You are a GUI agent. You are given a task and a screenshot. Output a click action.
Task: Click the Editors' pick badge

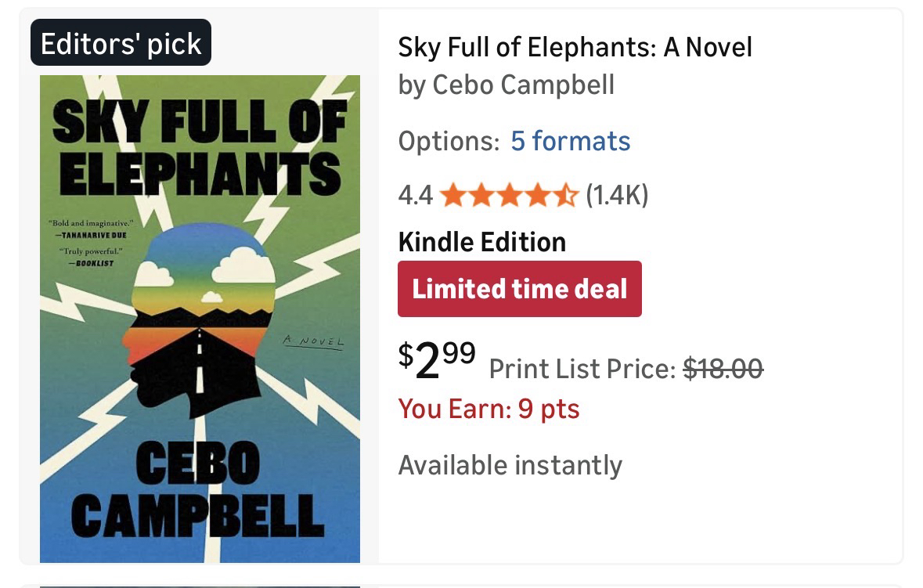click(x=121, y=44)
